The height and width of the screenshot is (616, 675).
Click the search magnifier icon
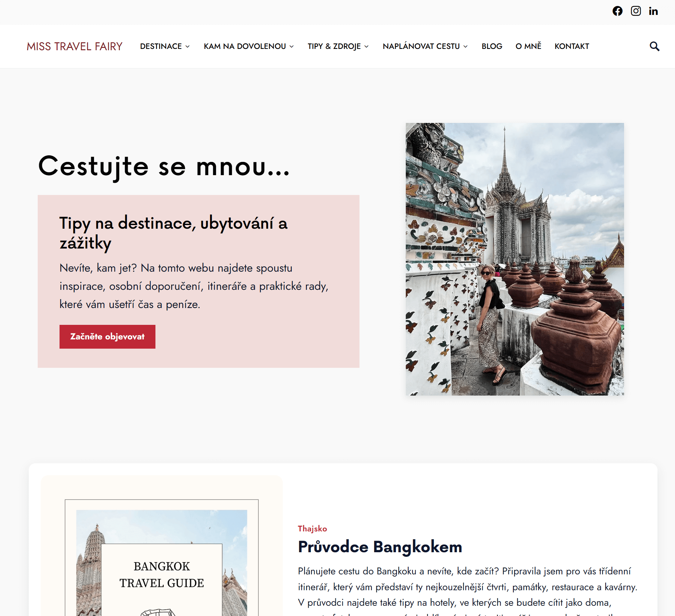(x=654, y=46)
